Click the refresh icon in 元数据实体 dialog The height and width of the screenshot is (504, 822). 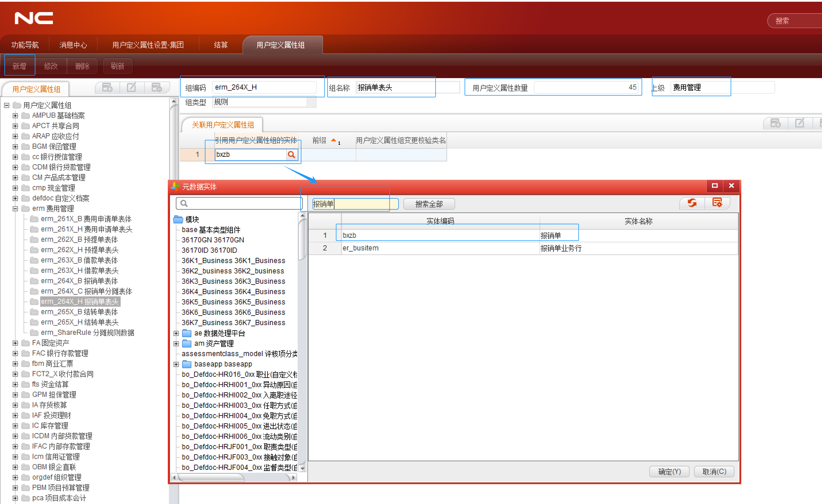(x=692, y=202)
